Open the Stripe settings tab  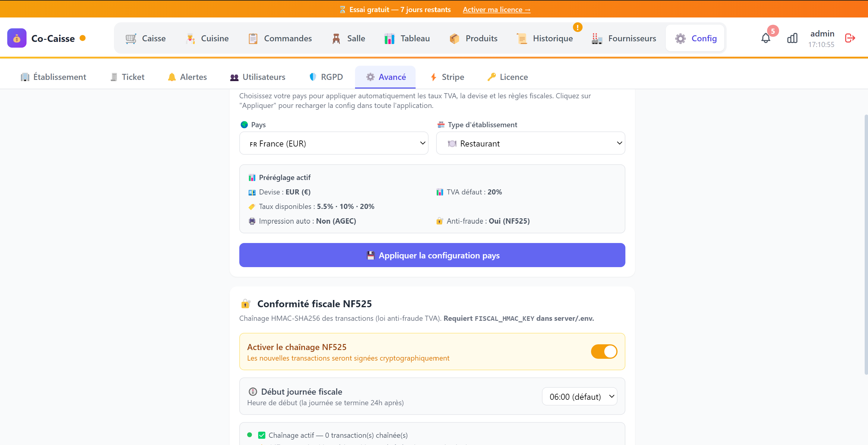pyautogui.click(x=448, y=77)
